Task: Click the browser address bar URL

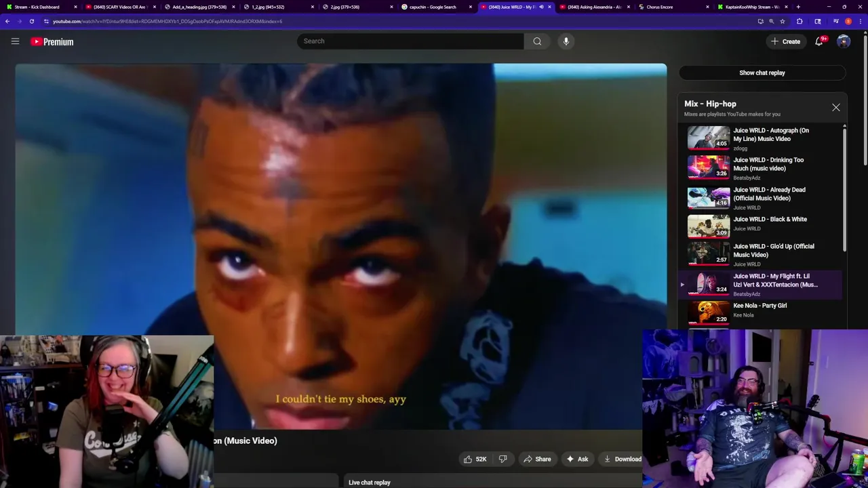Action: click(x=167, y=21)
